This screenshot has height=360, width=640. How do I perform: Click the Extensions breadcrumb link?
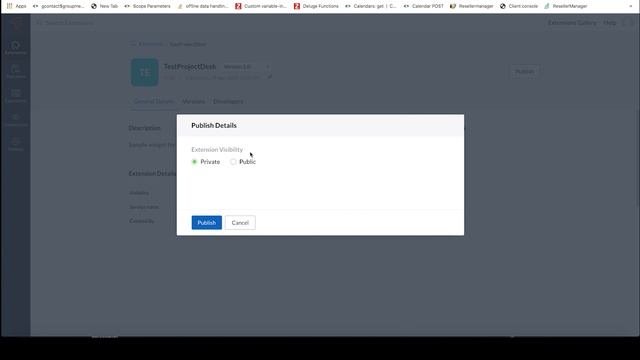pyautogui.click(x=151, y=44)
